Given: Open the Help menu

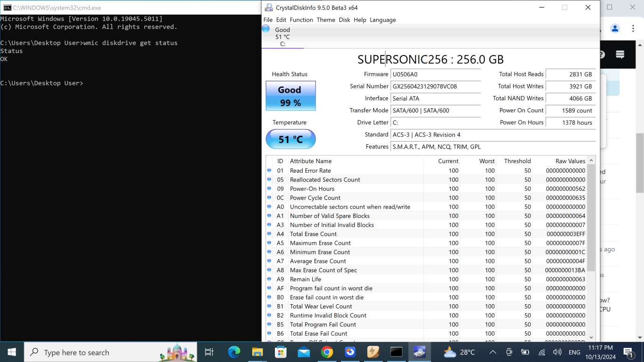Looking at the screenshot, I should [360, 20].
